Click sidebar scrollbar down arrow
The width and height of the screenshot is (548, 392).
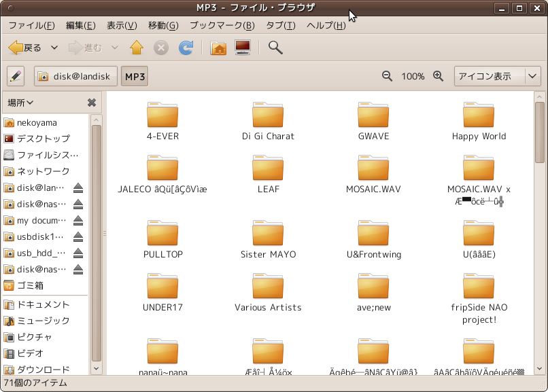click(x=96, y=369)
